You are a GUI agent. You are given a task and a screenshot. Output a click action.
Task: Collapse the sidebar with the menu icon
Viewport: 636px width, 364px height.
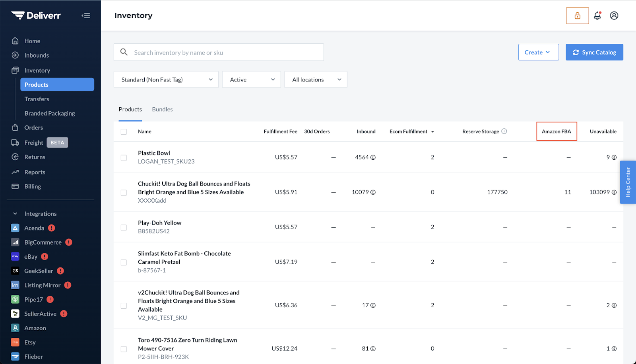point(86,15)
